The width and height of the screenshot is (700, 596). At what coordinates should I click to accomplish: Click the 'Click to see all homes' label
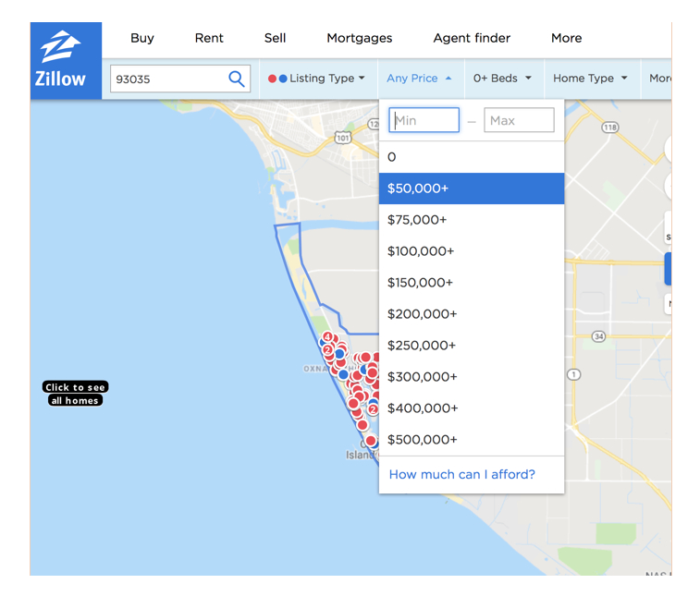75,394
